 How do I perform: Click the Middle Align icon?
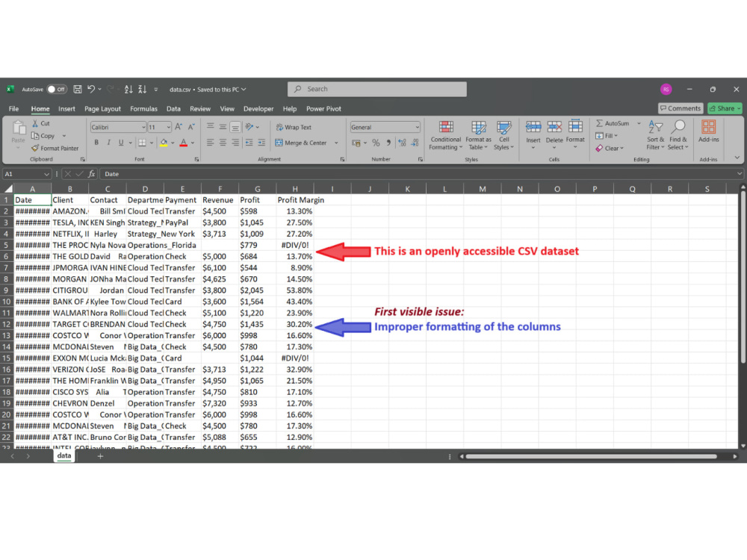[x=223, y=127]
